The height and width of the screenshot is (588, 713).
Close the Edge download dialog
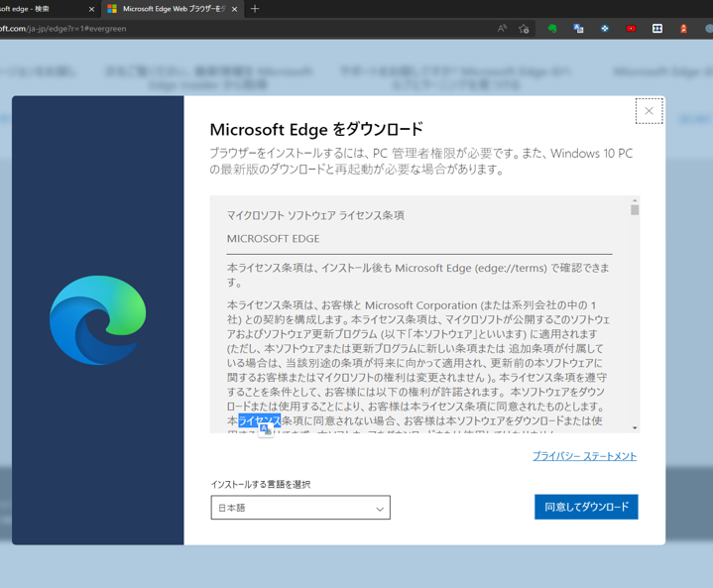pyautogui.click(x=649, y=110)
